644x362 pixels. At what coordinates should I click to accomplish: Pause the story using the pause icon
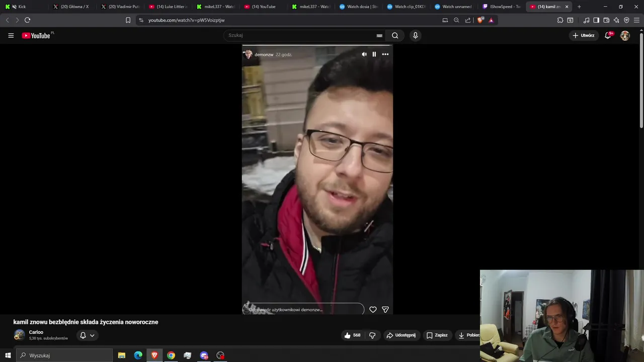pyautogui.click(x=374, y=54)
